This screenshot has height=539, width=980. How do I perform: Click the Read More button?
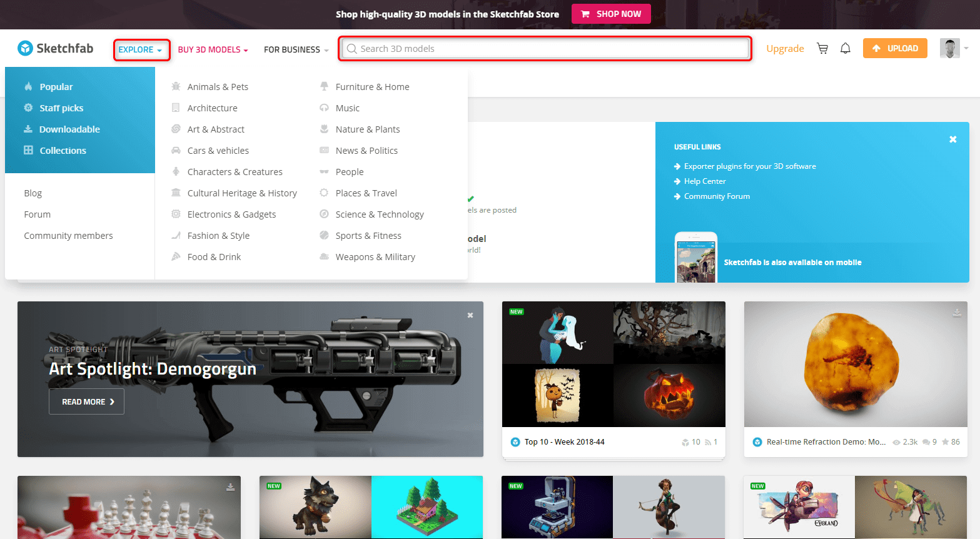pos(87,401)
